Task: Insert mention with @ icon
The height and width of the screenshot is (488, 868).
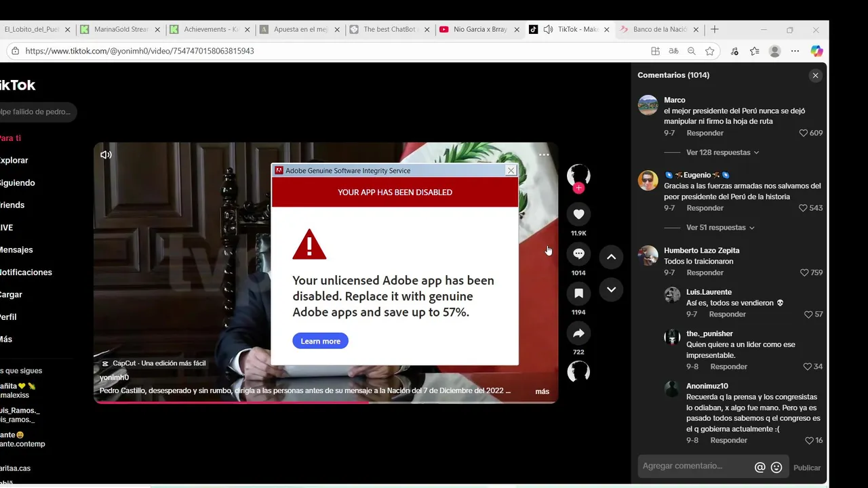Action: pos(759,467)
